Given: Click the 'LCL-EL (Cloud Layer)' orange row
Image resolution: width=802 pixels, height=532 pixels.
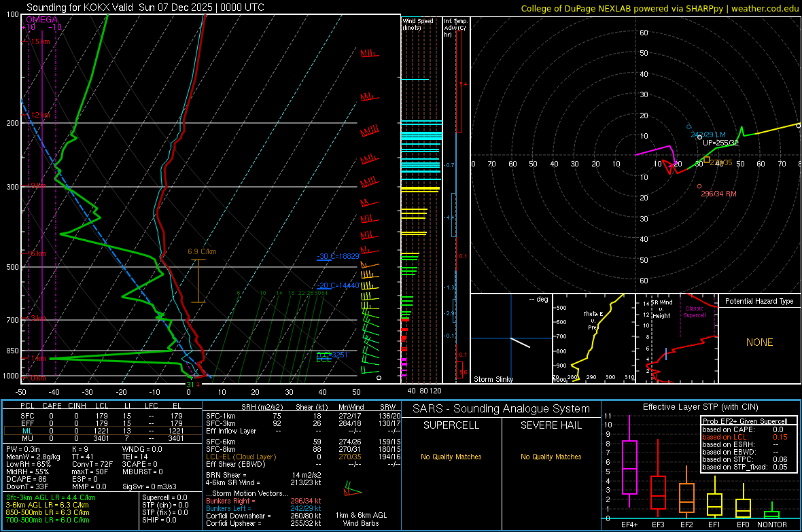Looking at the screenshot, I should click(241, 457).
